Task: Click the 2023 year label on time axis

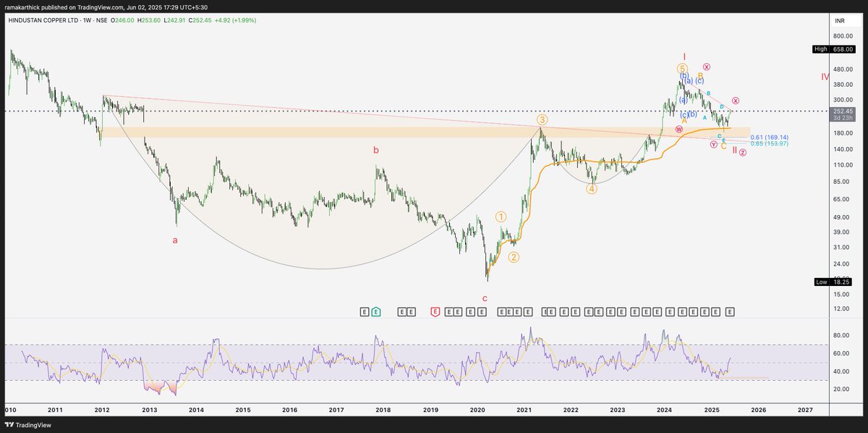Action: tap(617, 410)
